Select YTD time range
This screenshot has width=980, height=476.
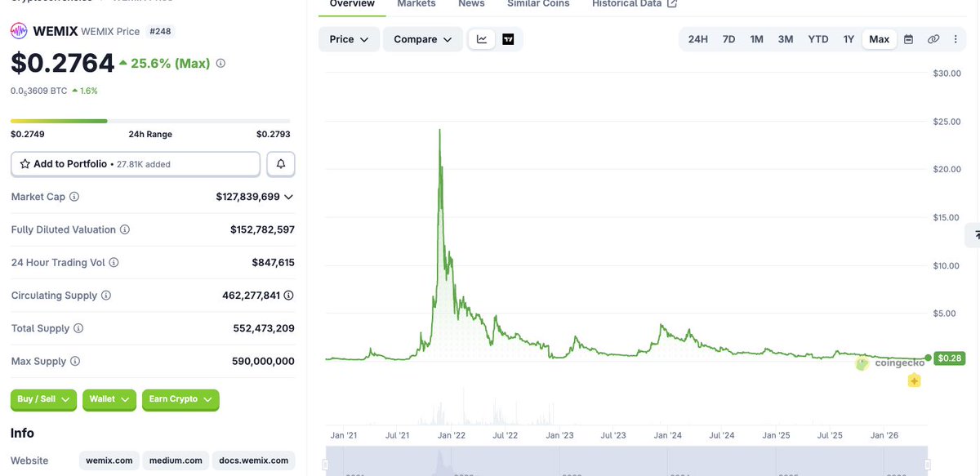(x=818, y=39)
